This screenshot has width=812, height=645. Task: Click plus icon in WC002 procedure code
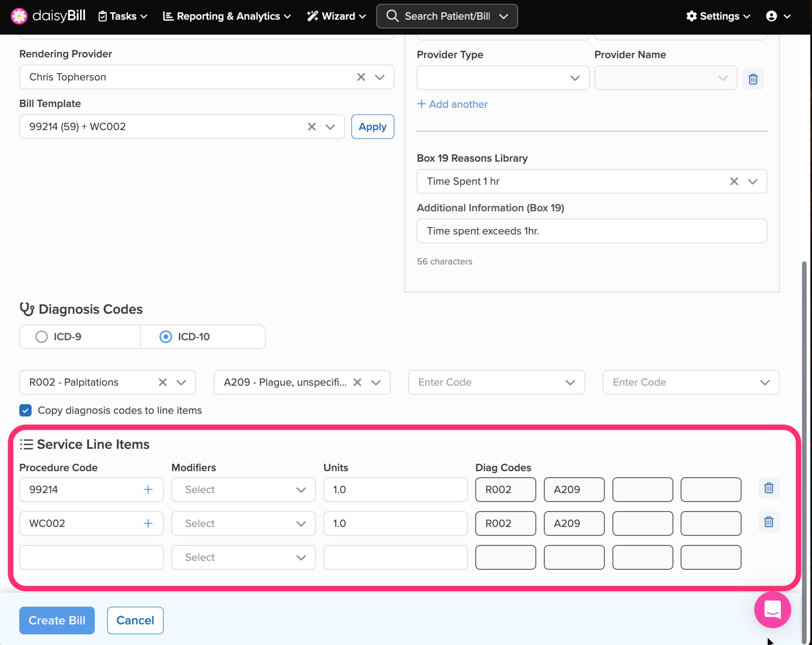[148, 523]
